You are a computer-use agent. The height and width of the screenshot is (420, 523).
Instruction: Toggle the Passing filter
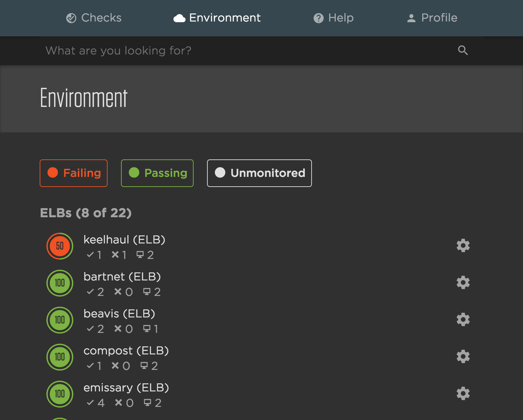[157, 173]
